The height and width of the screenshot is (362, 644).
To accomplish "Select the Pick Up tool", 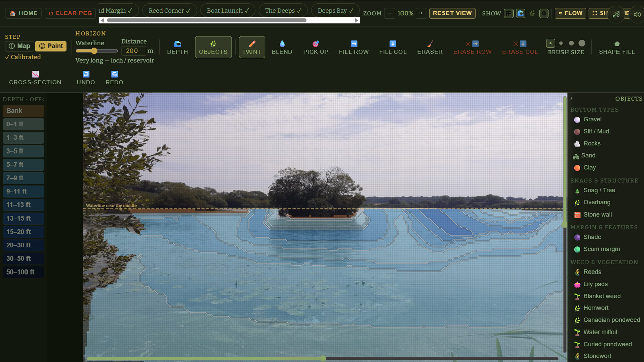I will pyautogui.click(x=316, y=47).
